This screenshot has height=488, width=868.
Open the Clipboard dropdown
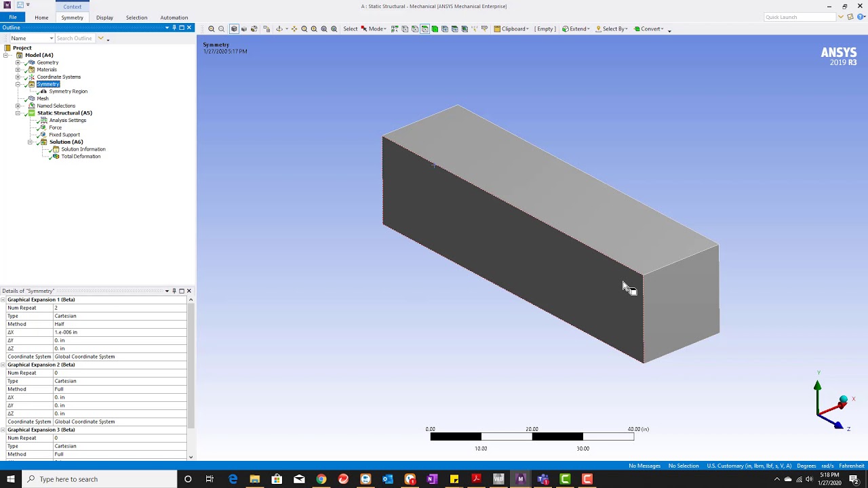click(x=511, y=28)
